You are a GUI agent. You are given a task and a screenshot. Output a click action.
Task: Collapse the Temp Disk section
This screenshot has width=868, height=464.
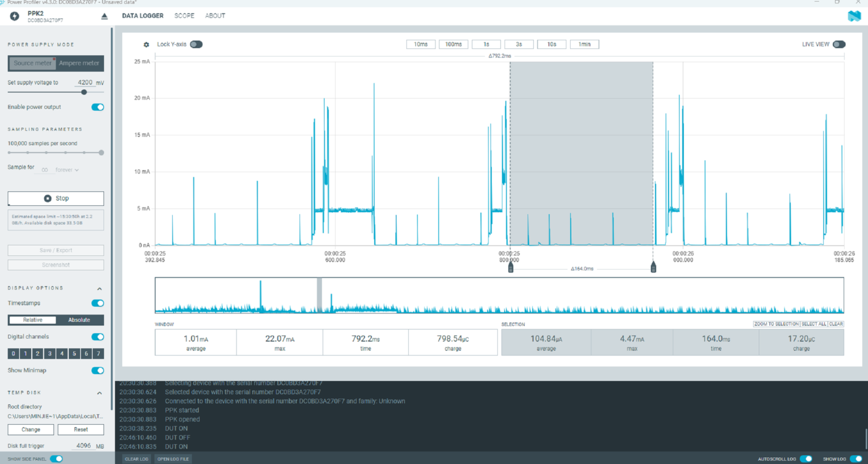pos(99,393)
